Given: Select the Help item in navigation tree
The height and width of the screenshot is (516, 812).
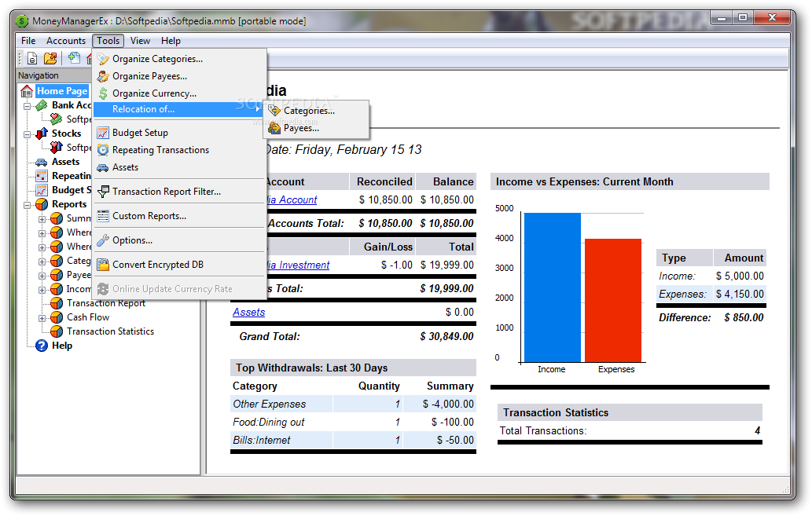Looking at the screenshot, I should pyautogui.click(x=61, y=346).
